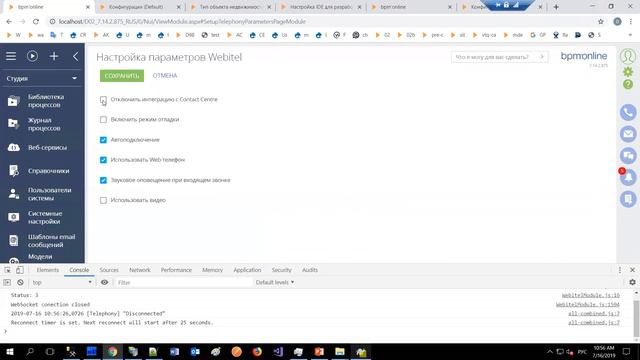Open the console top context dropdown
The height and width of the screenshot is (360, 640).
tap(62, 282)
